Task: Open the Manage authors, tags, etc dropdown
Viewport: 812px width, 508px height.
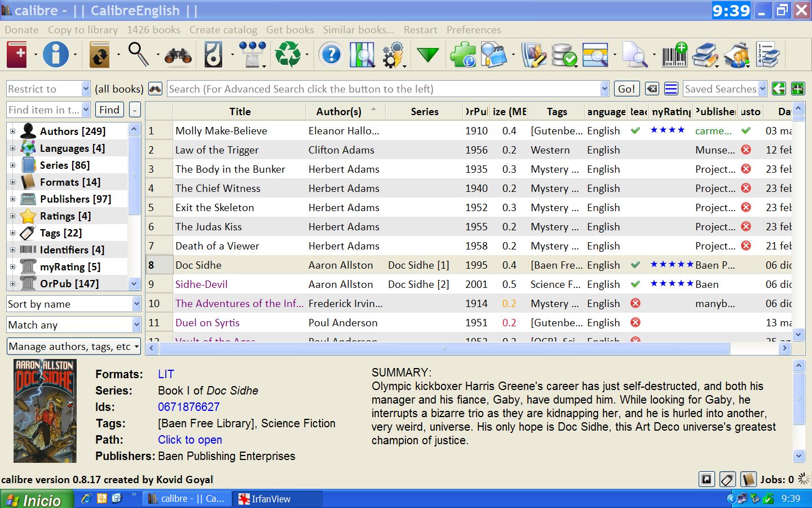Action: [x=74, y=346]
